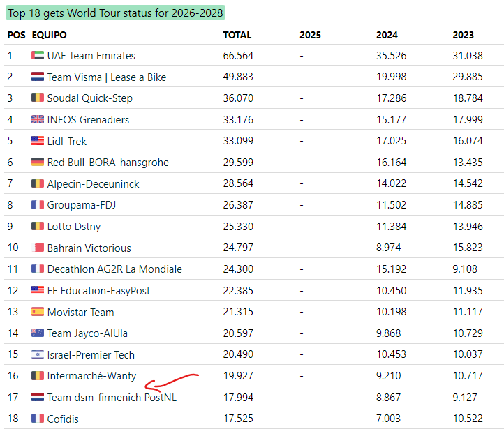The image size is (504, 429).
Task: Select the Alpecin-Deceuninck team name
Action: (x=94, y=184)
